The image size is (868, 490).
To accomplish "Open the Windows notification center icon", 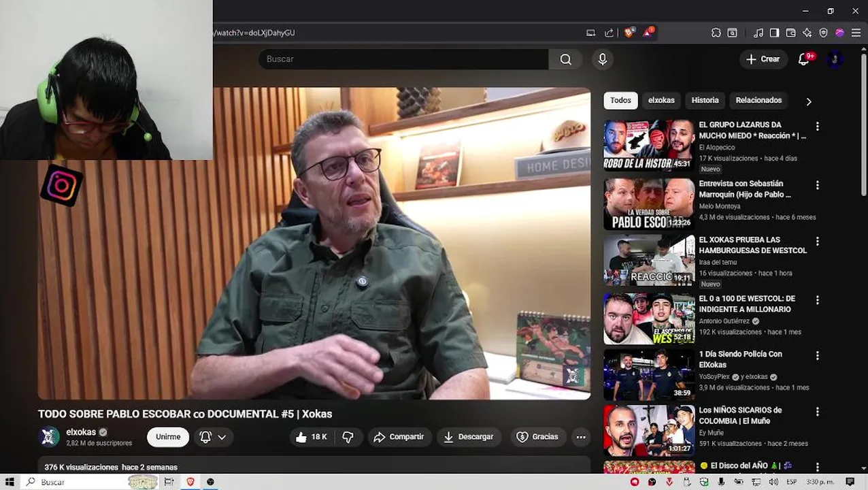I will coord(850,482).
